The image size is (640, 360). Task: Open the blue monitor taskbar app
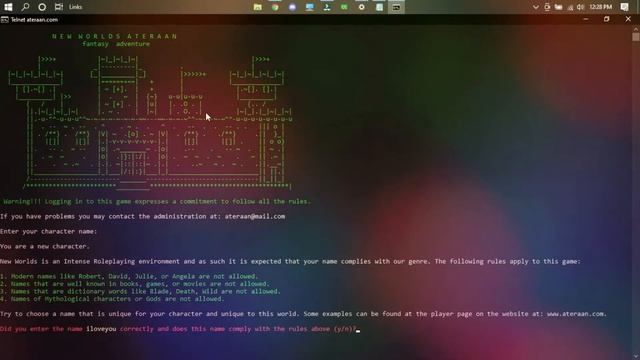pyautogui.click(x=310, y=7)
